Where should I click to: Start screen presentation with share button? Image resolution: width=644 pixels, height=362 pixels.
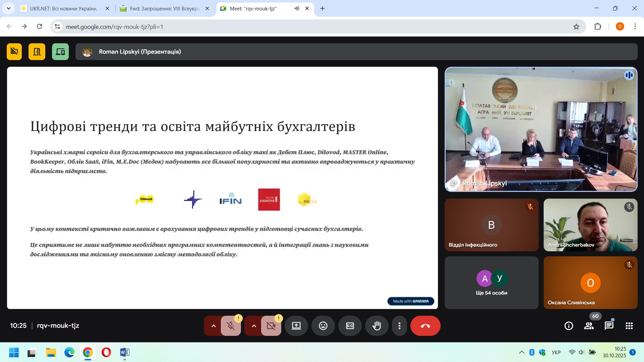click(x=296, y=326)
